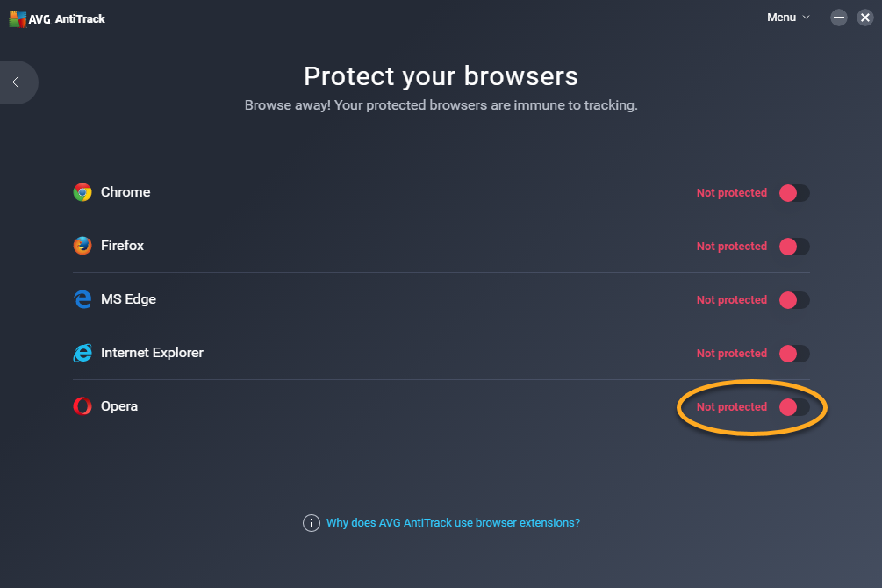This screenshot has width=882, height=588.
Task: Turn on MS Edge protection switch
Action: (794, 300)
